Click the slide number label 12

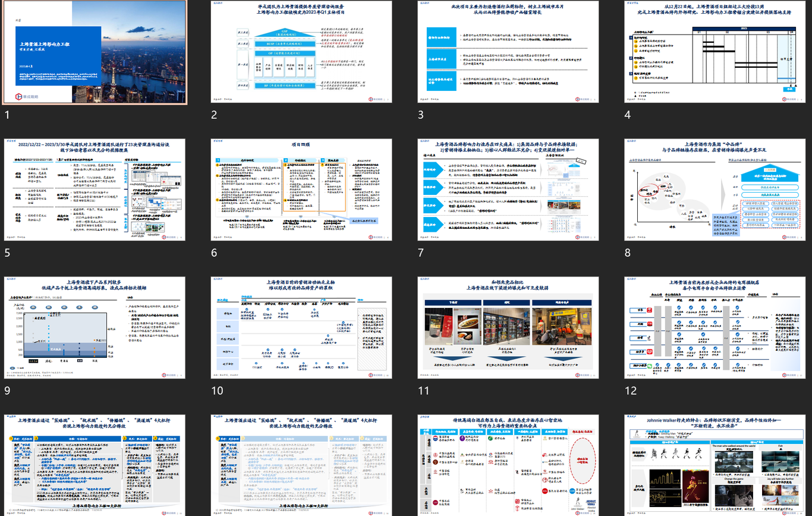click(631, 391)
